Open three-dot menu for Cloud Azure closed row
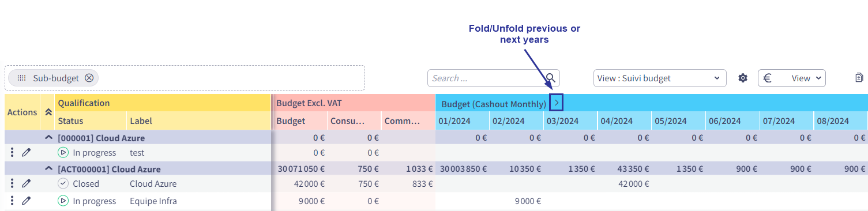This screenshot has height=211, width=868. [x=12, y=183]
